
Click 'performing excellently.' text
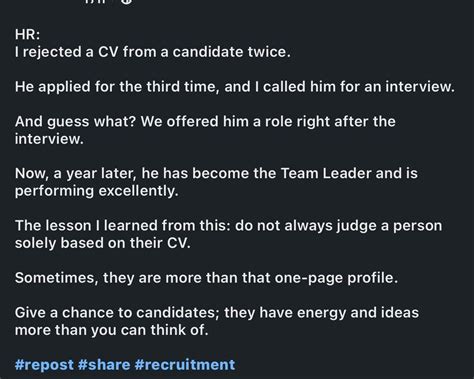click(x=97, y=191)
